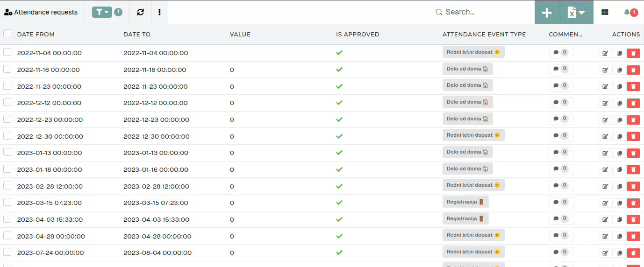Select the row dated 2022-11-23

(7, 86)
